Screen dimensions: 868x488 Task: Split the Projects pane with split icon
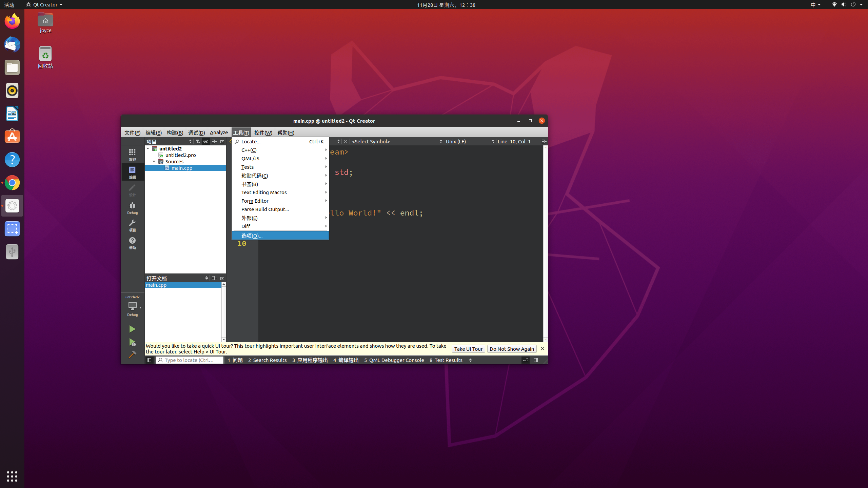214,141
